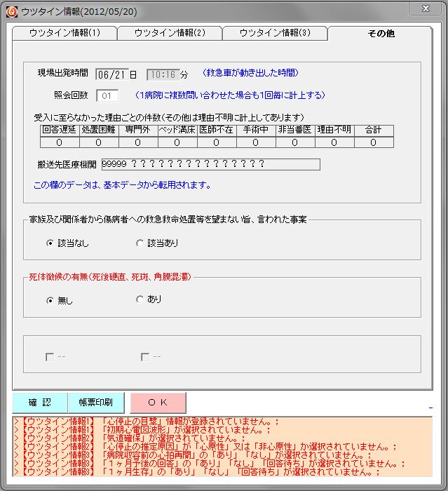Select the 該当なし radio button

click(x=50, y=243)
